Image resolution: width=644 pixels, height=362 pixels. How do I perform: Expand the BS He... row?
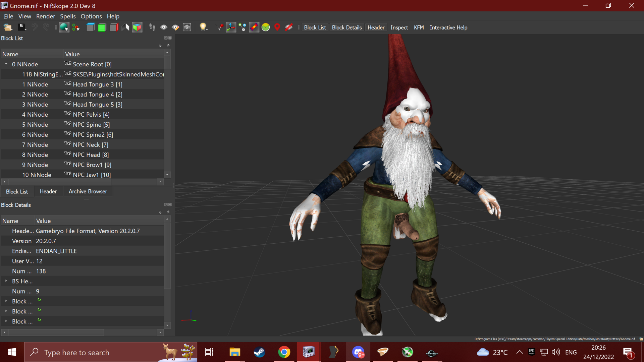pos(6,281)
